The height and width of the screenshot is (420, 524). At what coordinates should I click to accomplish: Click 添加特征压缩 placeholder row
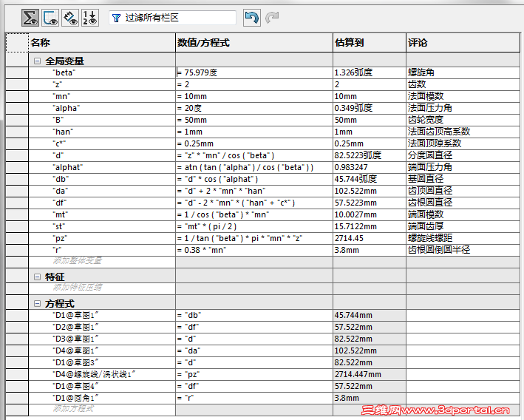click(78, 287)
